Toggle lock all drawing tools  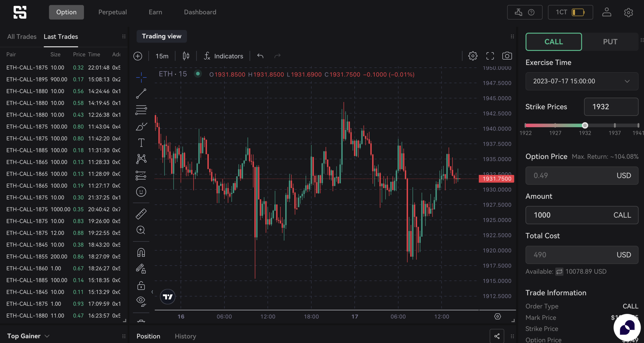[141, 286]
